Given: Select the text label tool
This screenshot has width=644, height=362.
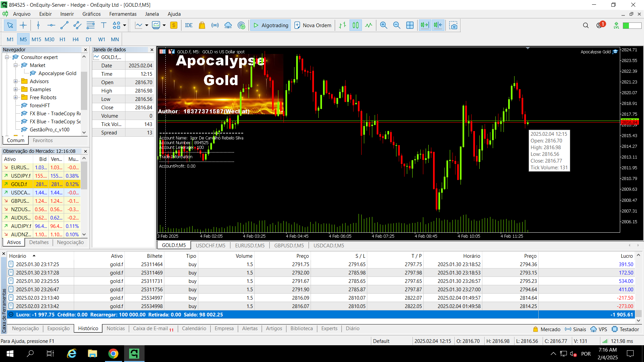Looking at the screenshot, I should tap(104, 25).
